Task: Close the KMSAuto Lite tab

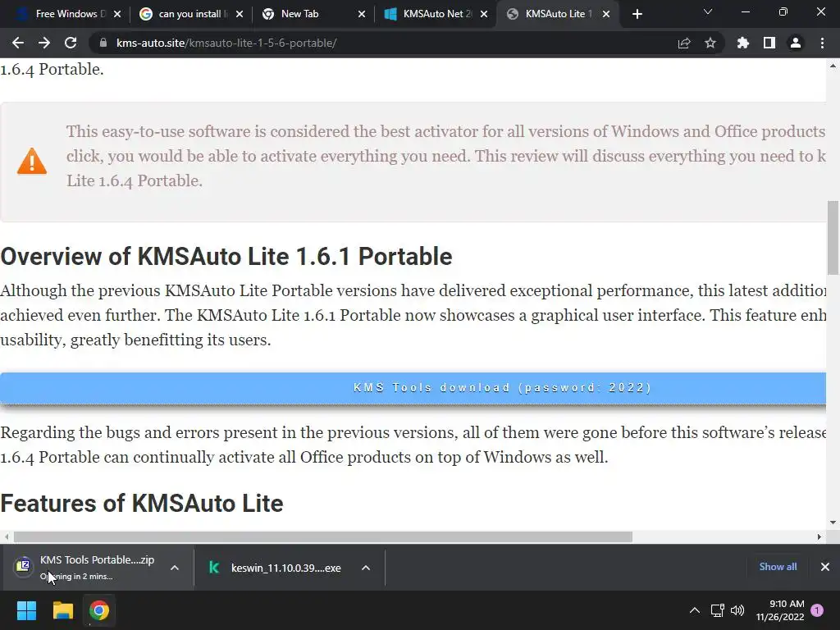Action: click(x=606, y=14)
